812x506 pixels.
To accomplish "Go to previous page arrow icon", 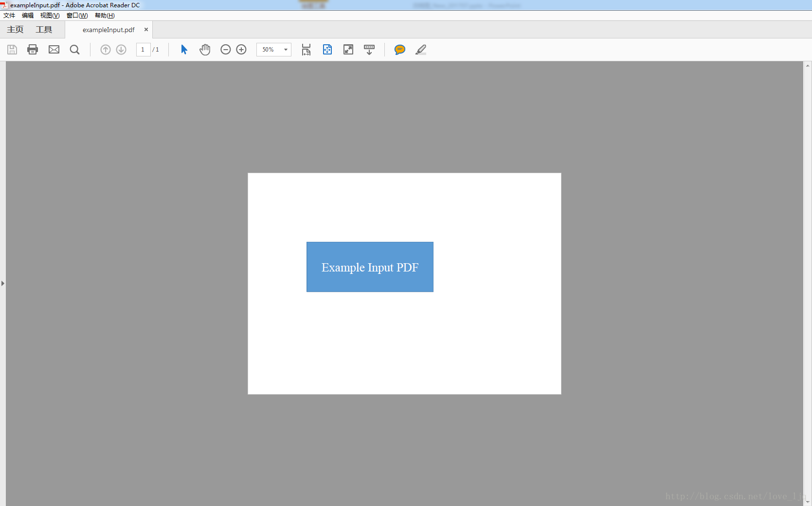I will click(106, 50).
